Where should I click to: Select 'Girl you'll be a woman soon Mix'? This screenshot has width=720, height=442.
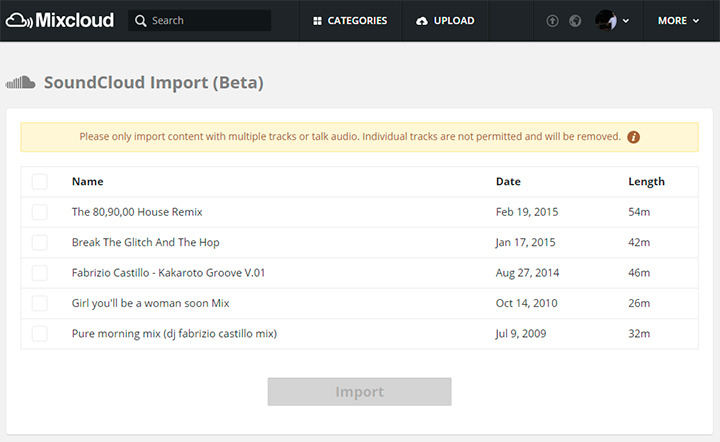click(150, 303)
